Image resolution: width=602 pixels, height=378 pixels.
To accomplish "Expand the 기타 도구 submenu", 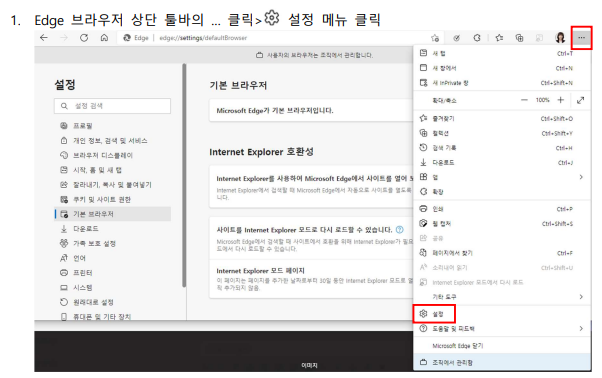I will coord(502,297).
